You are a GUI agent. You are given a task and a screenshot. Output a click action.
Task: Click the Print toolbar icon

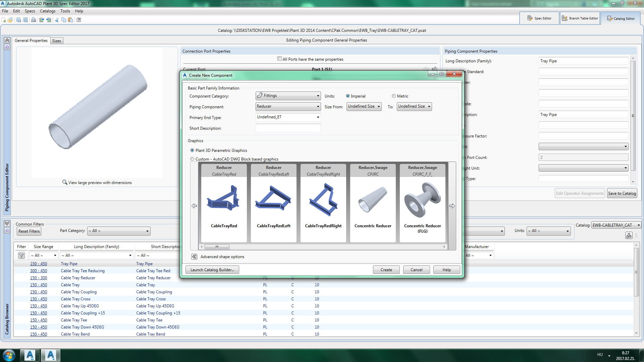click(x=34, y=20)
